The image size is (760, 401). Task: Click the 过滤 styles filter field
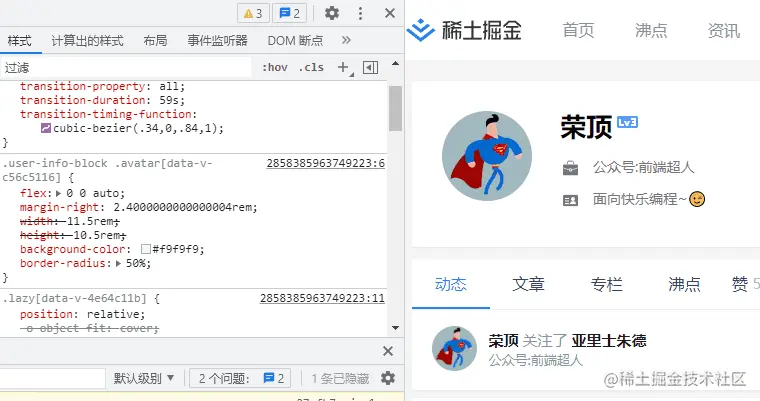[126, 67]
